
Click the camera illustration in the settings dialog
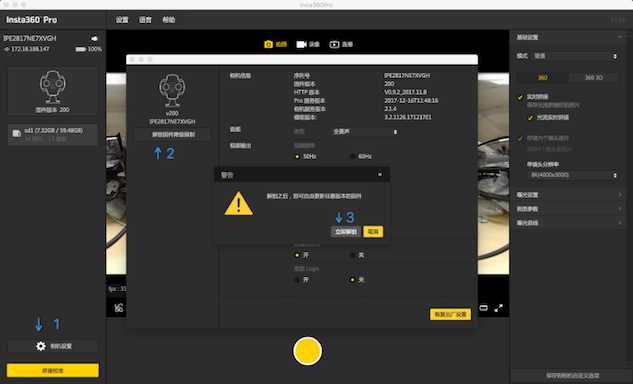[x=172, y=90]
